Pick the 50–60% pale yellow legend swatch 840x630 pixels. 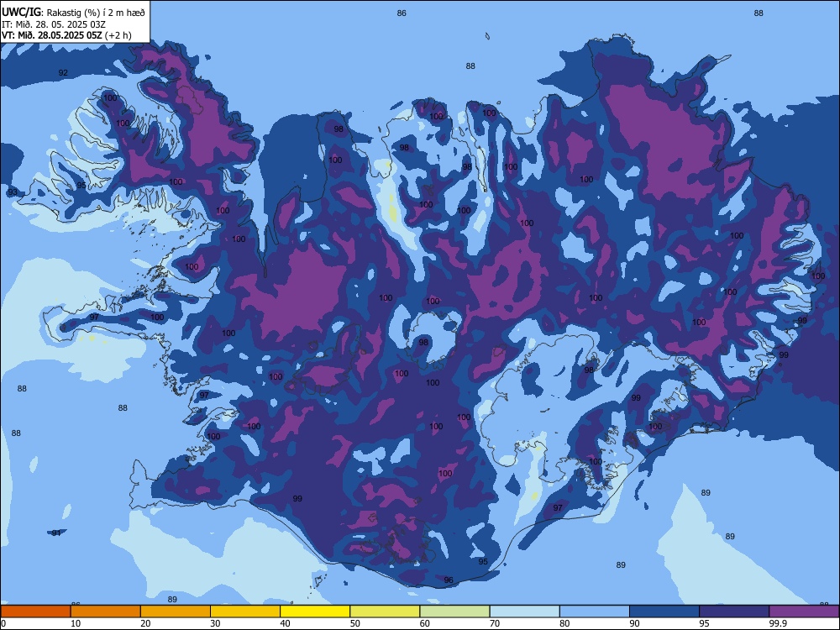pyautogui.click(x=386, y=612)
